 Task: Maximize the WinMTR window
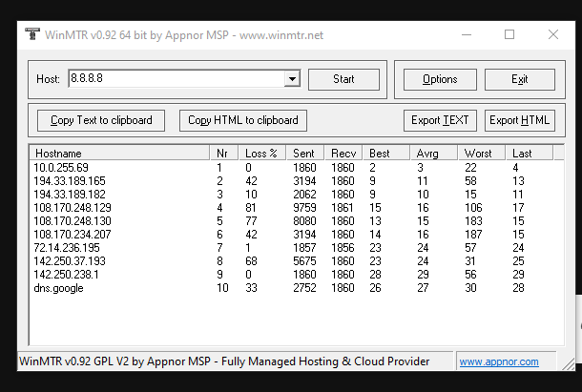coord(509,34)
